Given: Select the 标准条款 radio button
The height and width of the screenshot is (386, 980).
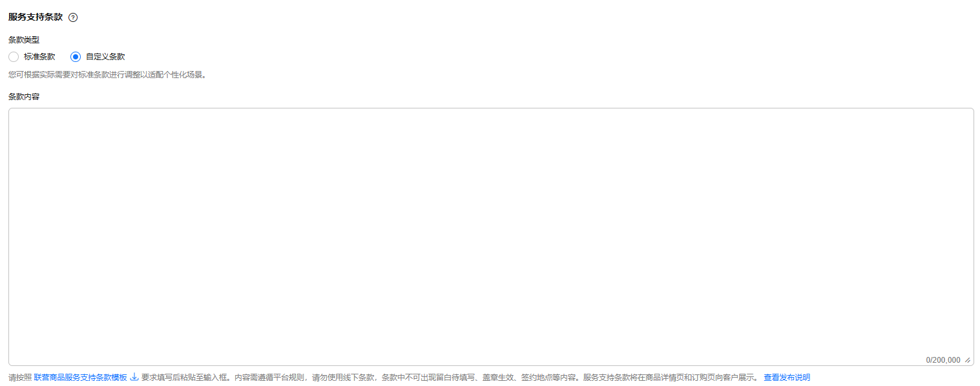Looking at the screenshot, I should pyautogui.click(x=14, y=57).
